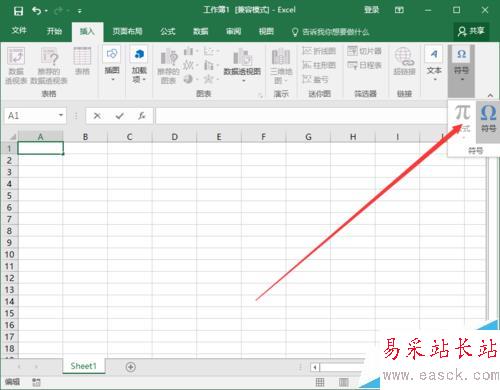The image size is (500, 390).
Task: Open the 文件 menu
Action: pyautogui.click(x=19, y=31)
